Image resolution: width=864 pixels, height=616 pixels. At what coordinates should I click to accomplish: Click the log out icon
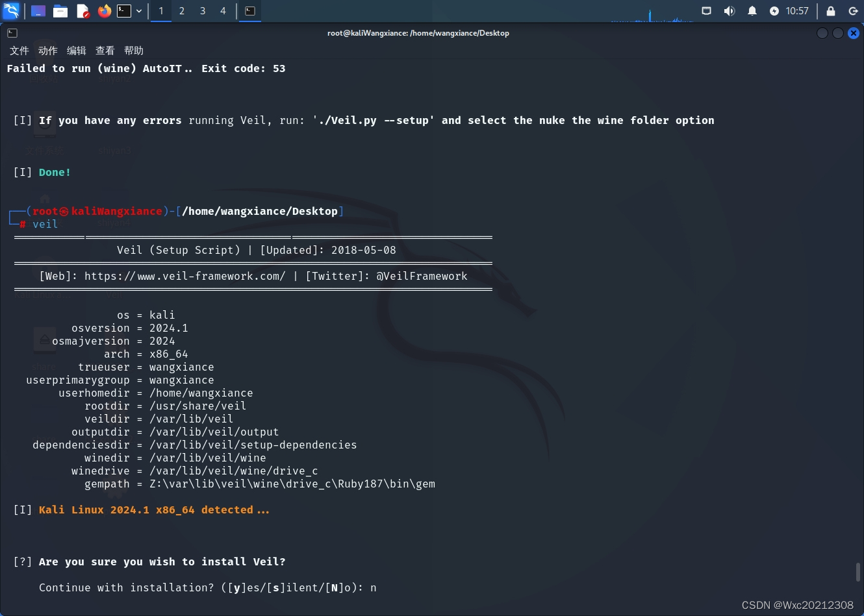(x=853, y=11)
